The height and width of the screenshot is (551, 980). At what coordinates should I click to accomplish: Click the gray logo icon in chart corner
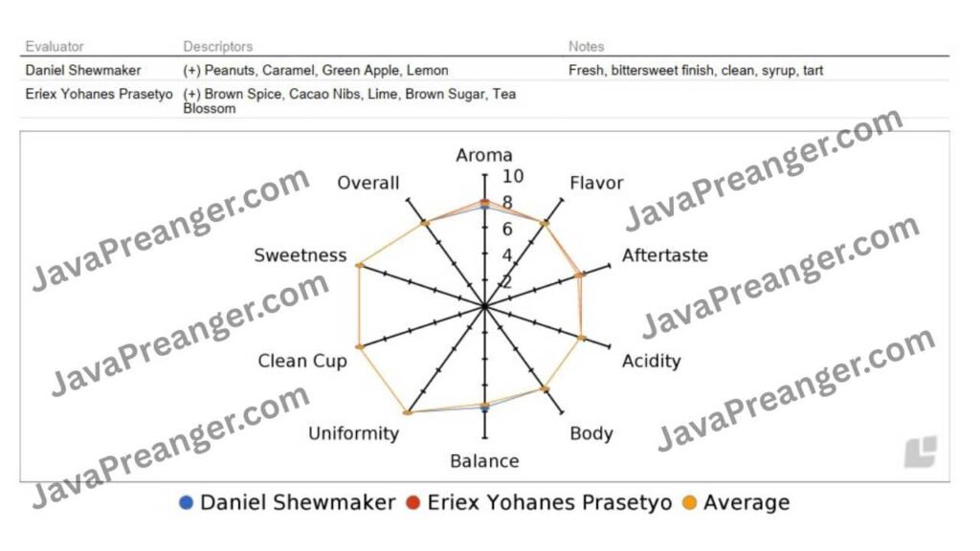(921, 452)
